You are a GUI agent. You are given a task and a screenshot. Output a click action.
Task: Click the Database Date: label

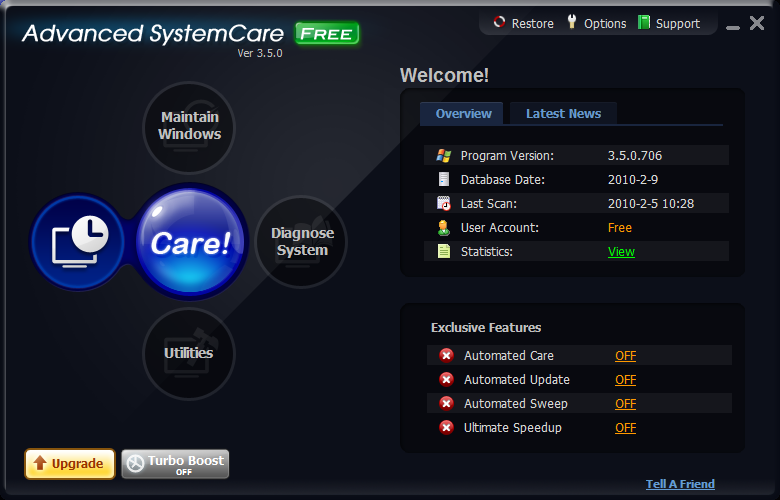click(503, 180)
